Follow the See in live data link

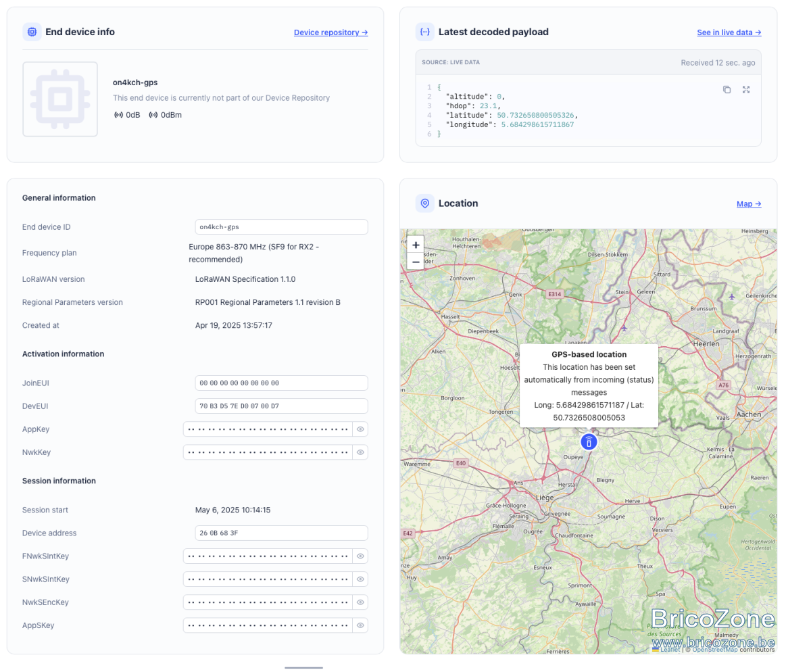[729, 32]
